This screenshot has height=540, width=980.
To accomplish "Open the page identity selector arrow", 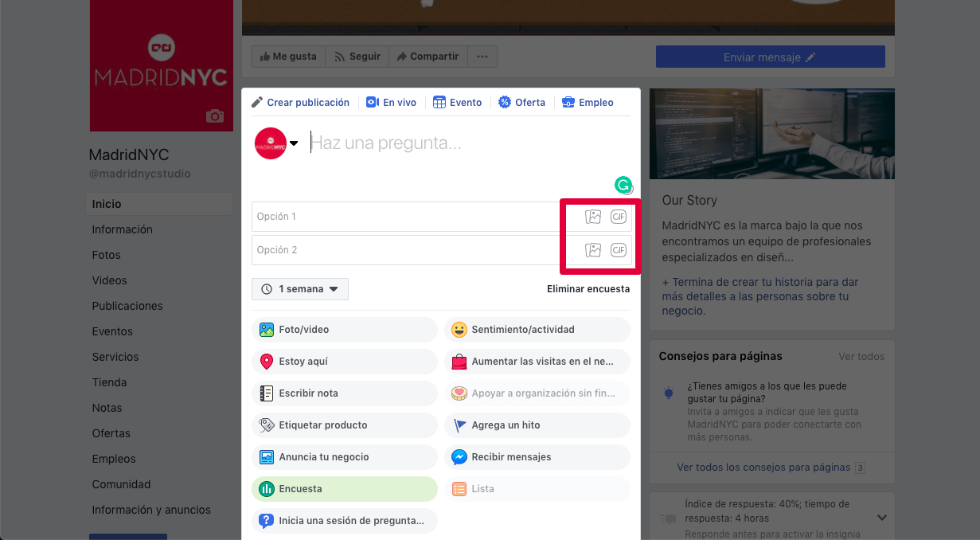I will pyautogui.click(x=294, y=143).
